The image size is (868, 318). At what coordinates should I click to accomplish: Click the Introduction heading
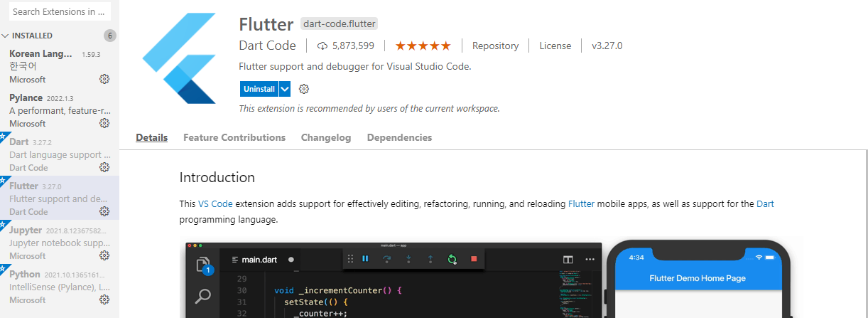(x=217, y=177)
